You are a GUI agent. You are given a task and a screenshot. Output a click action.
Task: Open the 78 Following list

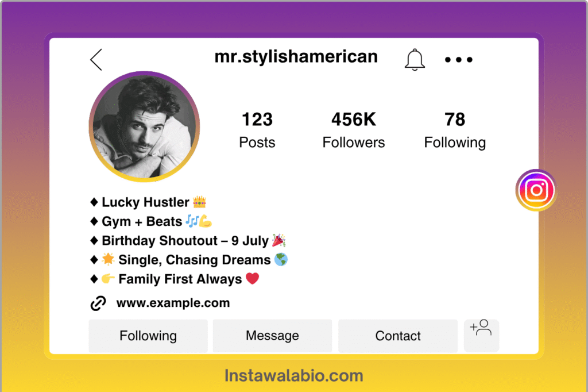pyautogui.click(x=455, y=130)
